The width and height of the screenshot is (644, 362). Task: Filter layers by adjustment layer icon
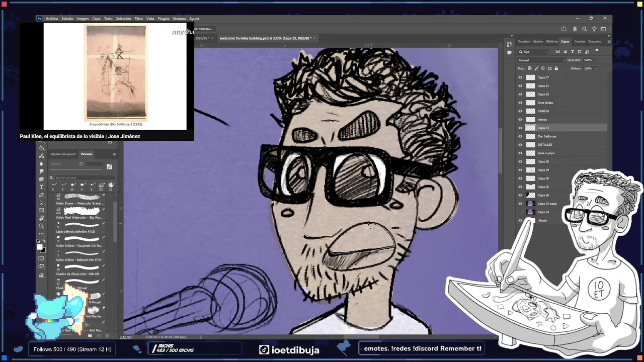(x=565, y=51)
